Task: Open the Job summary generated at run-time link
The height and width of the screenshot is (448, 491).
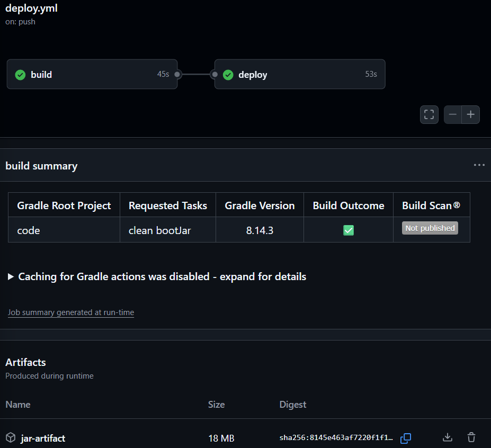Action: (x=71, y=312)
